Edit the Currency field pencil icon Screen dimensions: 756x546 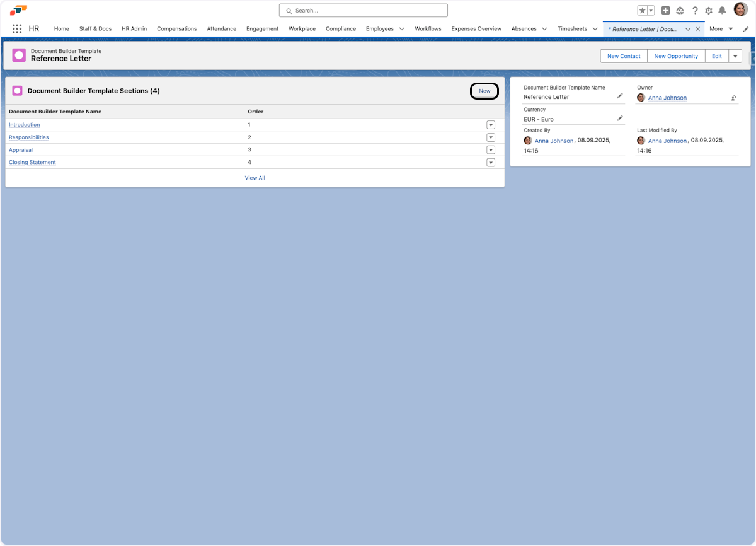620,118
